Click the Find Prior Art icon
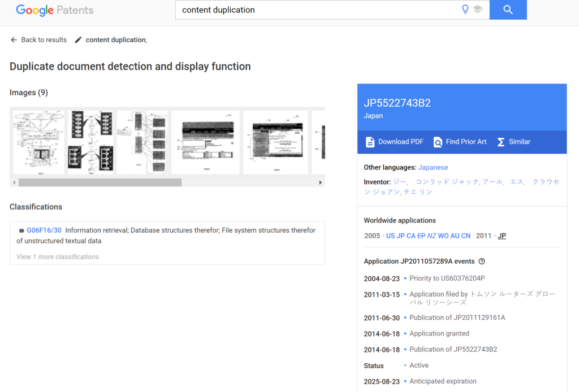This screenshot has height=392, width=579. click(438, 142)
